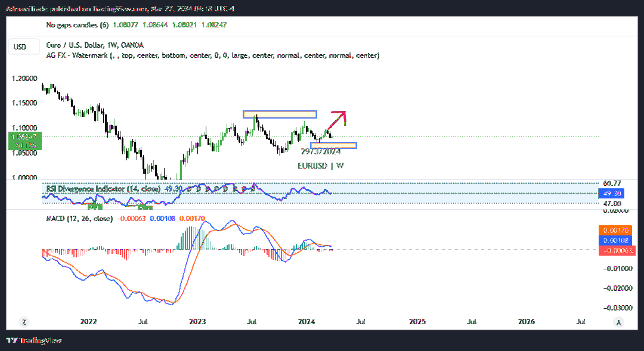Click the 49.30 value in the RSI legend line
This screenshot has width=644, height=351.
[x=174, y=189]
